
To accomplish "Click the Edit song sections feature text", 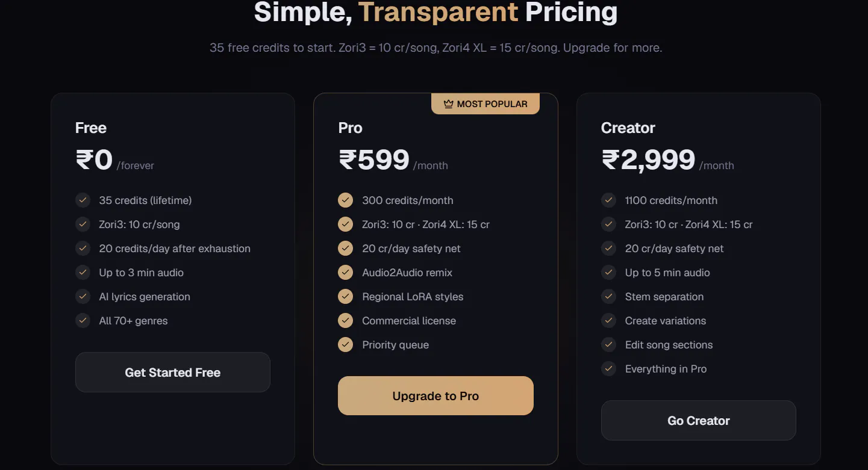I will pyautogui.click(x=669, y=345).
